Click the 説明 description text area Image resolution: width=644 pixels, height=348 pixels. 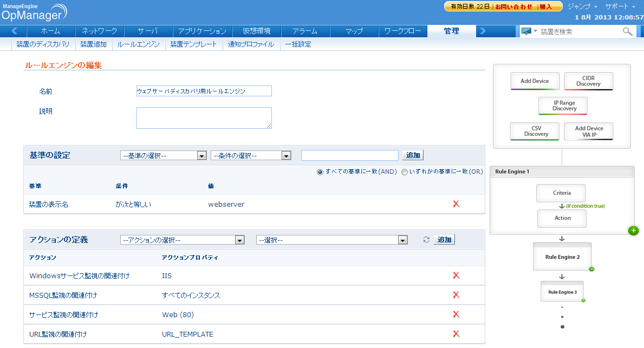tap(204, 117)
